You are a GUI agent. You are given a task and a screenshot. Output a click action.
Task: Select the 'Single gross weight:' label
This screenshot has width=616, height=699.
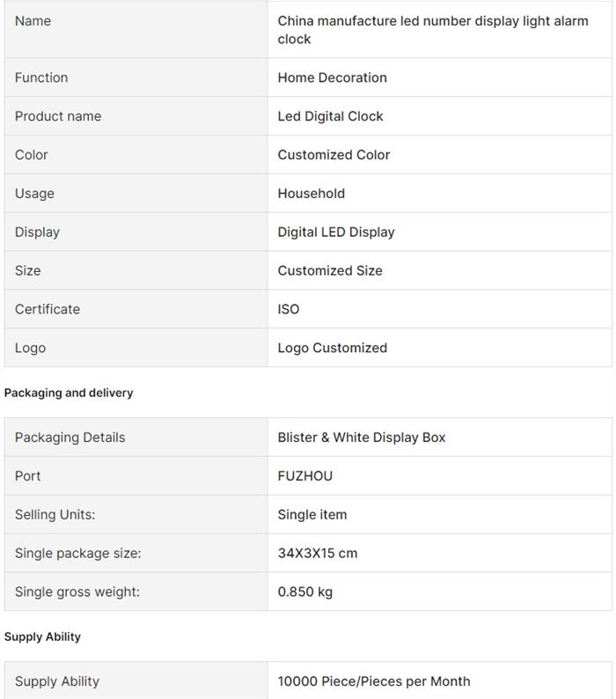coord(77,592)
